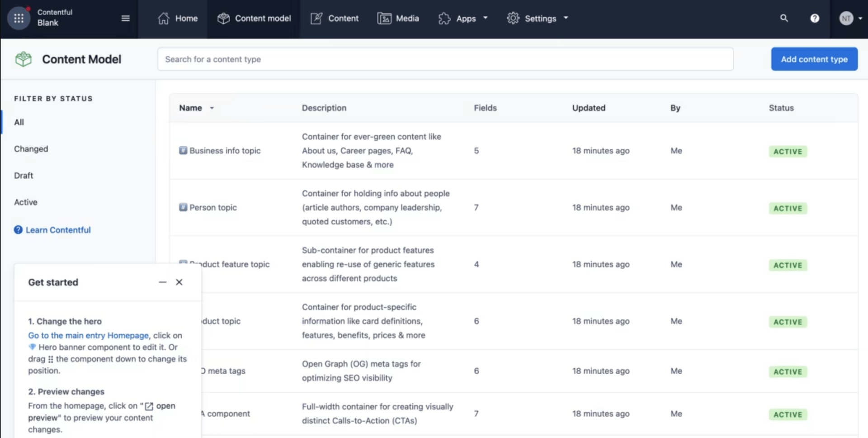Click the content type search field
This screenshot has height=438, width=868.
[445, 59]
